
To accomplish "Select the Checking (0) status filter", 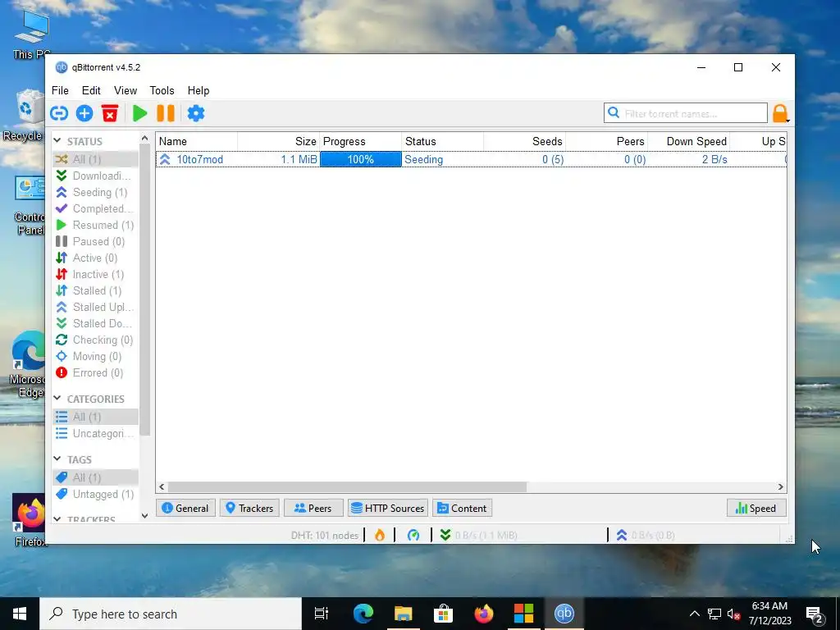I will (95, 340).
